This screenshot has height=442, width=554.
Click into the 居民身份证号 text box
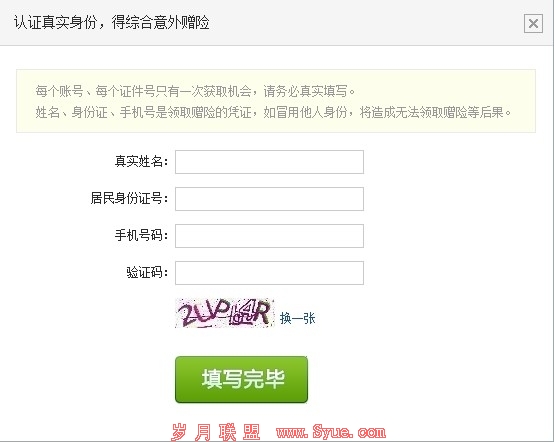point(269,199)
